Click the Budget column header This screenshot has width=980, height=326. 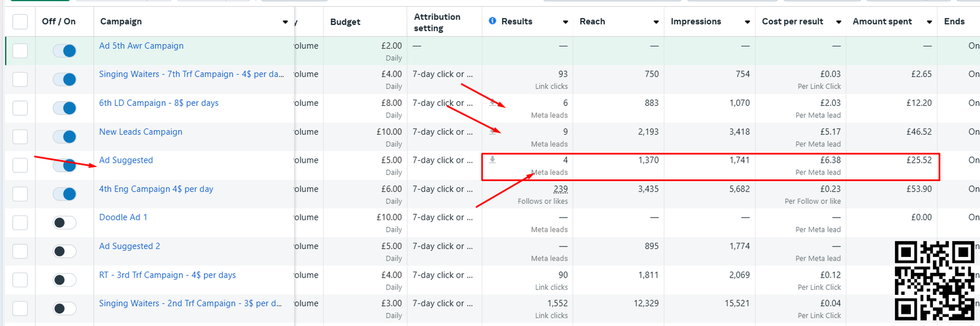coord(345,22)
